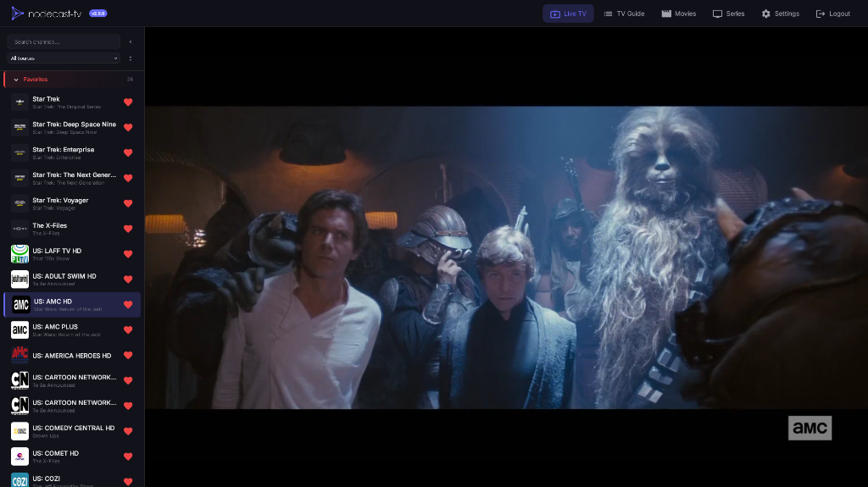
Task: Click the Logout button
Action: (833, 14)
